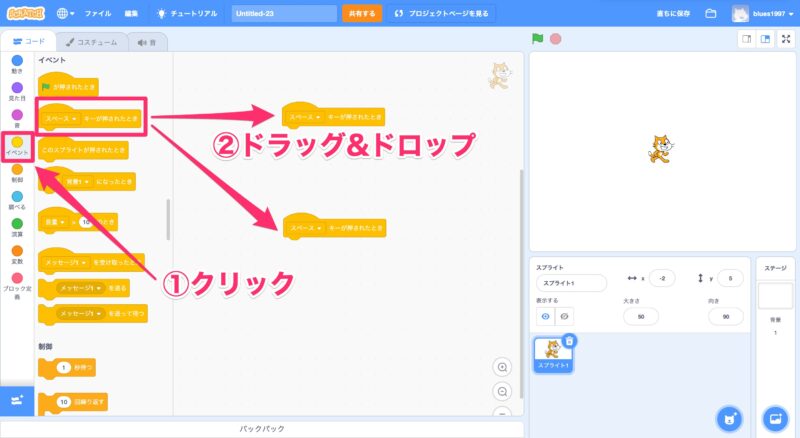Click the green flag to run
This screenshot has height=438, width=800.
click(537, 39)
